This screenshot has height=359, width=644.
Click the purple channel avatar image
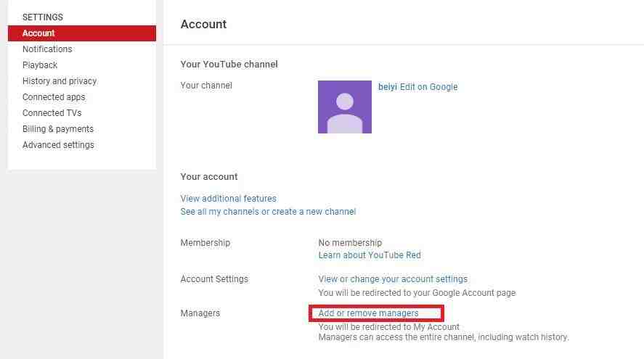pyautogui.click(x=344, y=107)
